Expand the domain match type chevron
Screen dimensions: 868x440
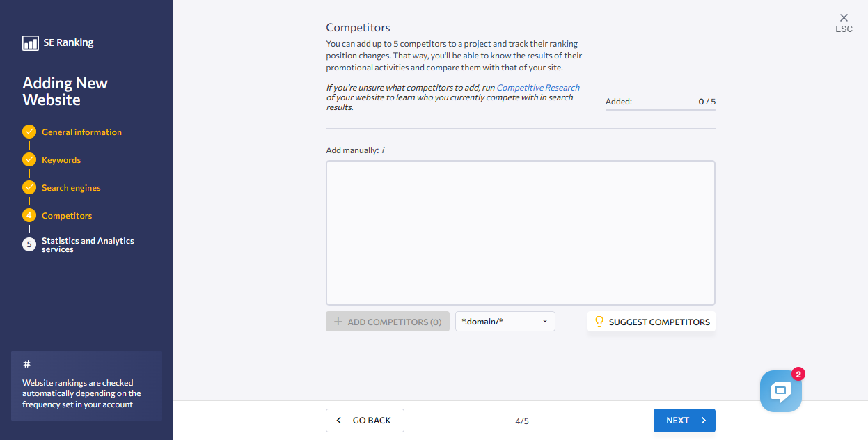pos(544,321)
